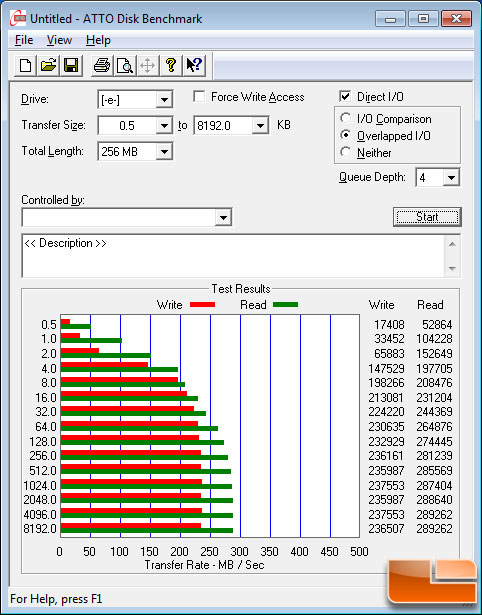
Task: Click the red Write legend swatch
Action: point(202,304)
